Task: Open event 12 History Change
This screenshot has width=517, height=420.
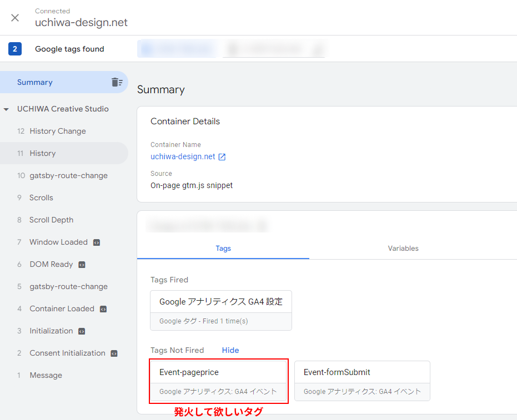Action: click(64, 131)
